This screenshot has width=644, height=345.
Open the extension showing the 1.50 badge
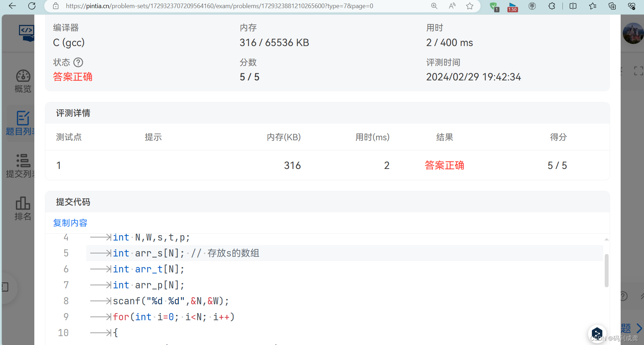pos(512,6)
